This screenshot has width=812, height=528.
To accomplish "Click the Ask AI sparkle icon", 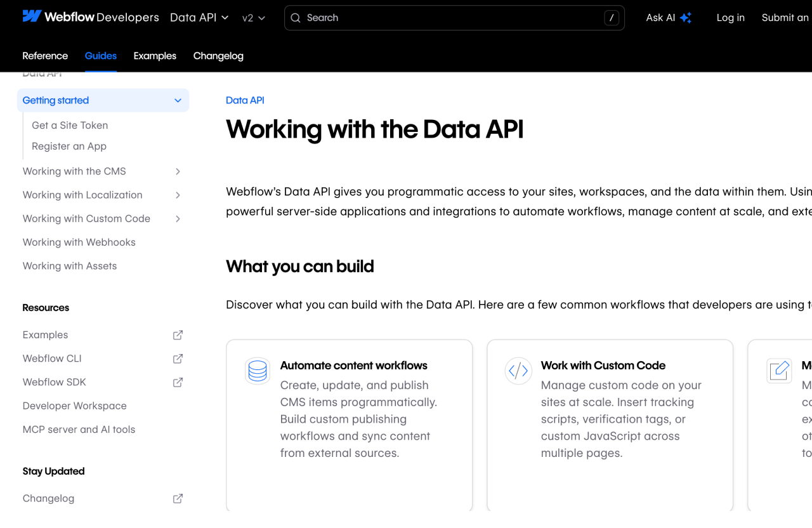I will pyautogui.click(x=686, y=18).
